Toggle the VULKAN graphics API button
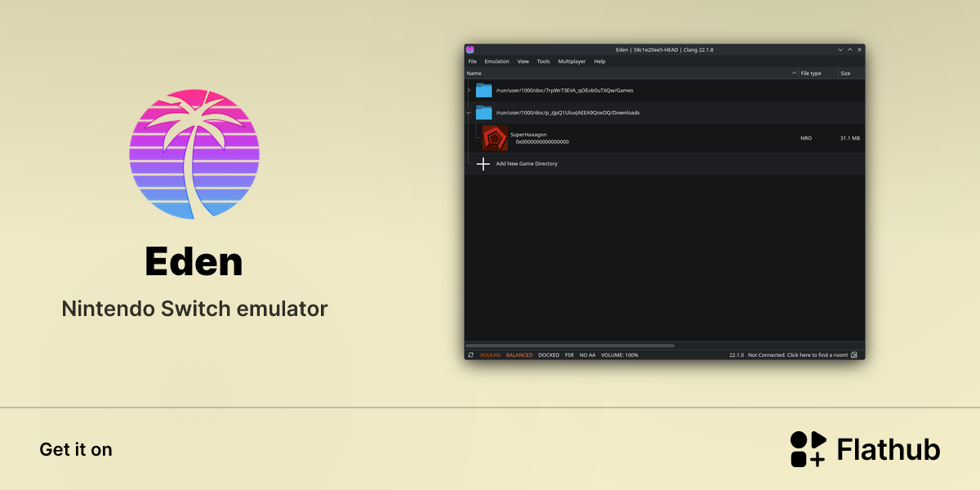This screenshot has width=980, height=490. pyautogui.click(x=490, y=355)
